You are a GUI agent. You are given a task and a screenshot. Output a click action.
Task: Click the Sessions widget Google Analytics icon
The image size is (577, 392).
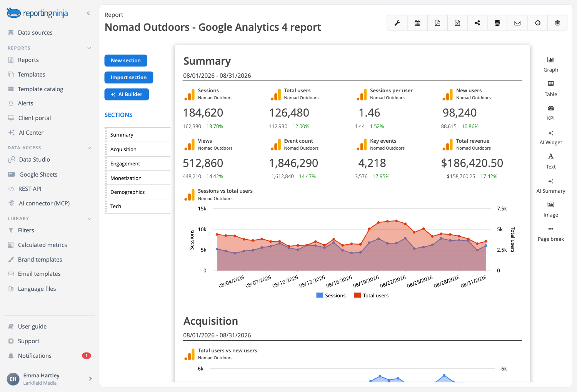tap(189, 94)
